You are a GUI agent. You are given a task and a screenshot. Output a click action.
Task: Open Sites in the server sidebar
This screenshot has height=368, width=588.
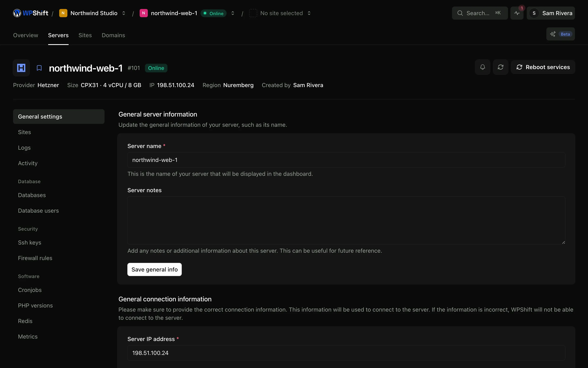coord(59,132)
